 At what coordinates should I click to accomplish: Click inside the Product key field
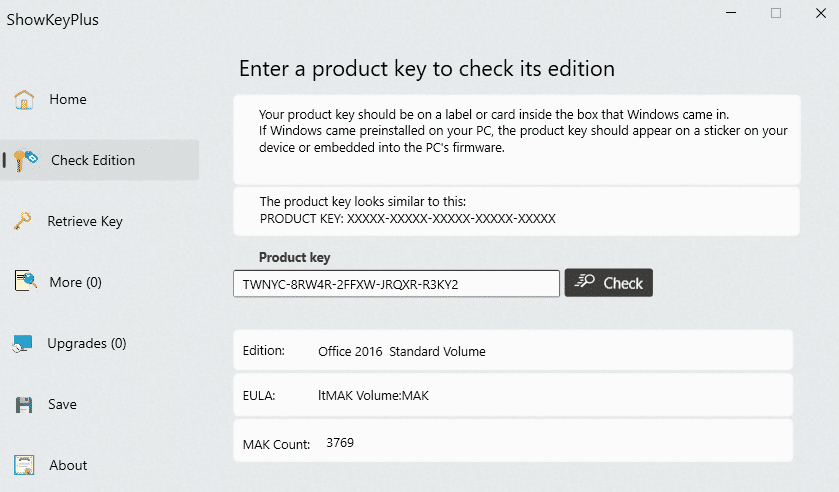tap(396, 284)
